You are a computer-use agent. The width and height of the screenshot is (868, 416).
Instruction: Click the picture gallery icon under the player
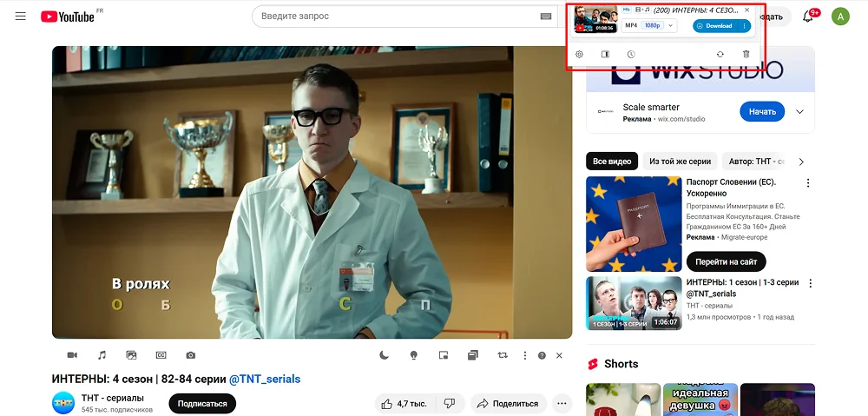pyautogui.click(x=131, y=355)
